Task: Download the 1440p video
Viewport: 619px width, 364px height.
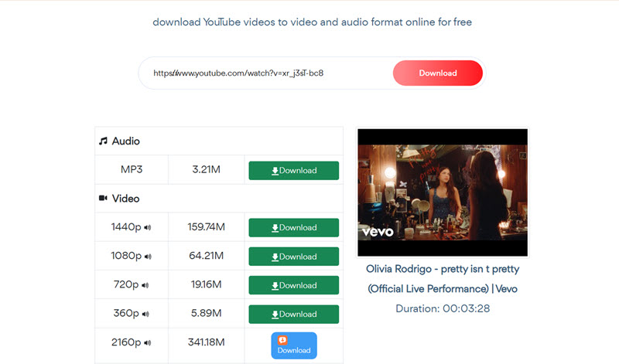Action: [294, 227]
